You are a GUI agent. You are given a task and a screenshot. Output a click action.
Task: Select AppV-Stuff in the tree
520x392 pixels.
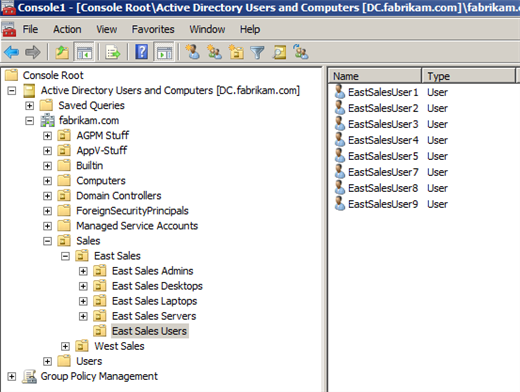[x=102, y=151]
